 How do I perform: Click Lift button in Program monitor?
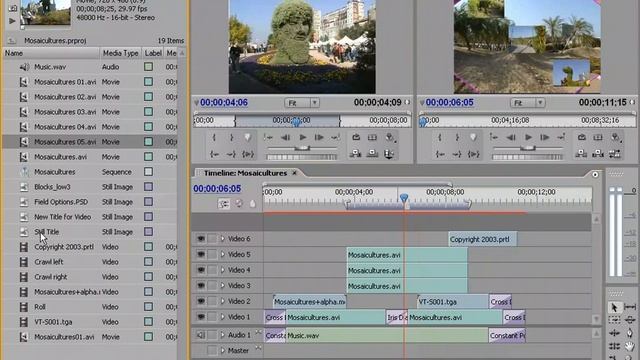click(x=581, y=154)
